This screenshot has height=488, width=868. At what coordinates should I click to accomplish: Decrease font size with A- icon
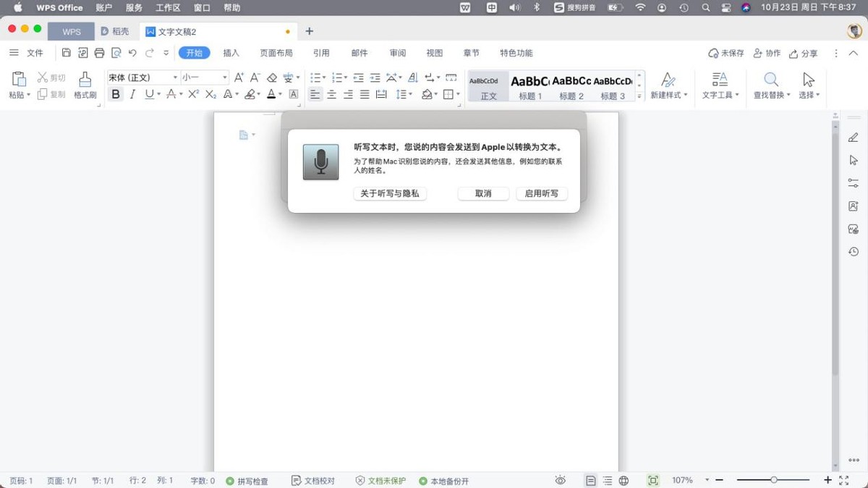255,77
